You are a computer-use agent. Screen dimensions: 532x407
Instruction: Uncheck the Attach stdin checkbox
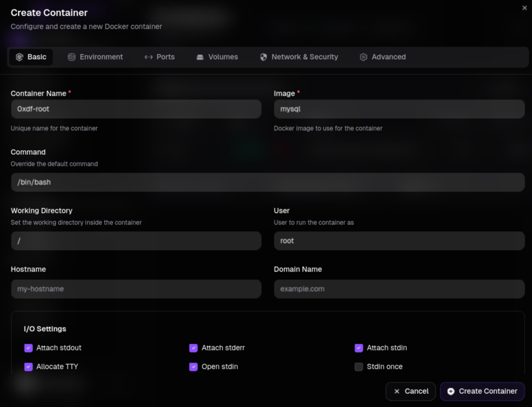tap(359, 348)
